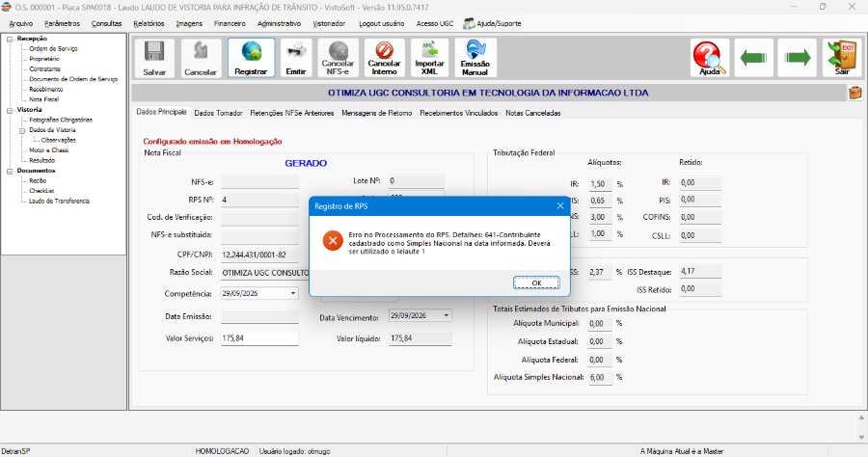Collapse the Vistoria tree node
The width and height of the screenshot is (868, 457).
point(10,110)
